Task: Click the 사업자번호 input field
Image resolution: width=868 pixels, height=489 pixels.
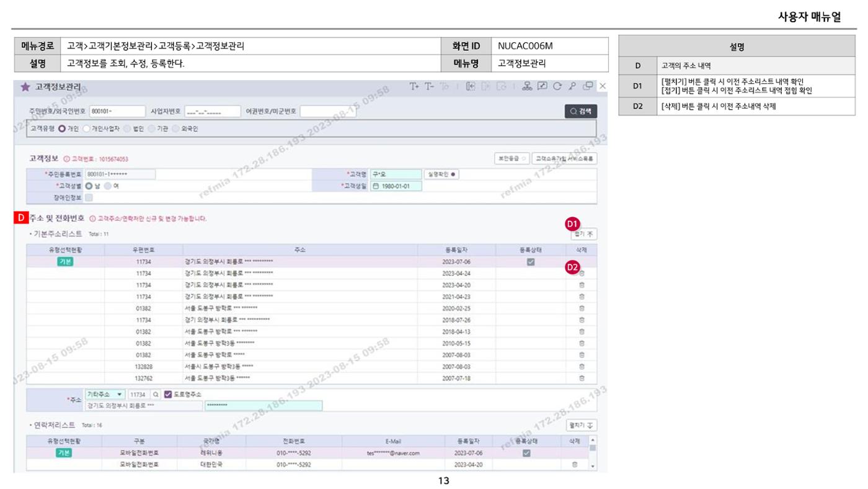Action: point(212,112)
